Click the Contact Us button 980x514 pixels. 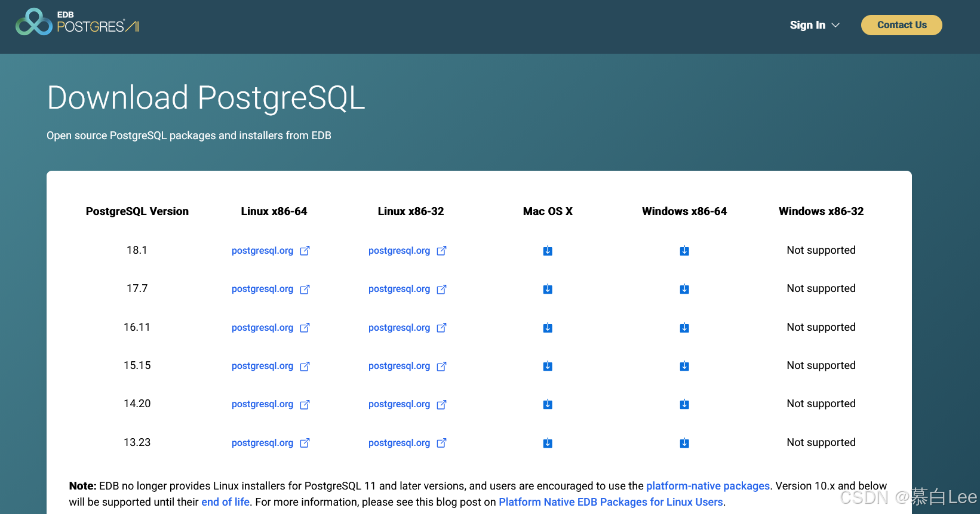(x=902, y=25)
